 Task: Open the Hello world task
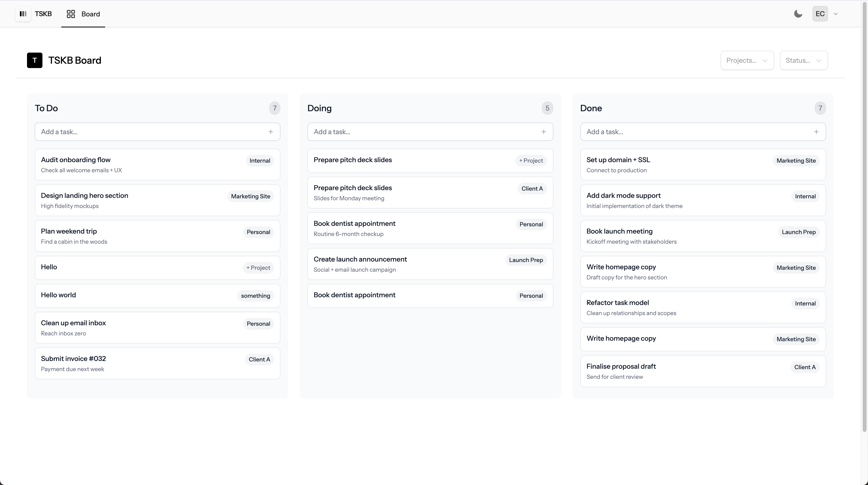157,296
